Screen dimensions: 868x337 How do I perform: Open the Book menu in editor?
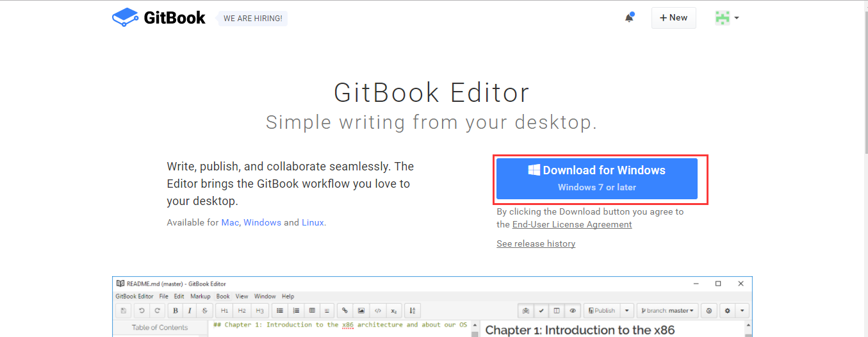pyautogui.click(x=222, y=297)
